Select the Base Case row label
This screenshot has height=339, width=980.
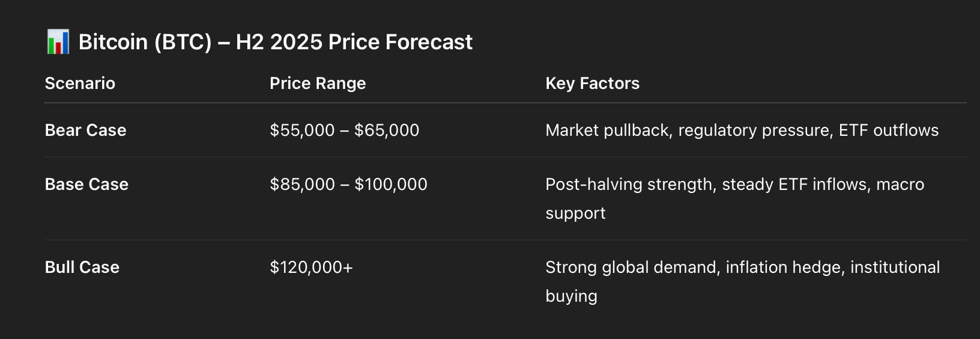point(86,185)
